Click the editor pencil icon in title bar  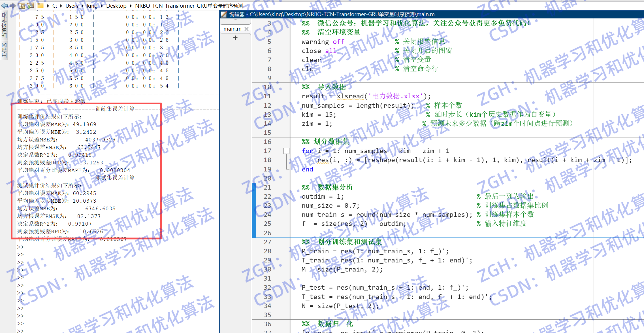tap(224, 14)
